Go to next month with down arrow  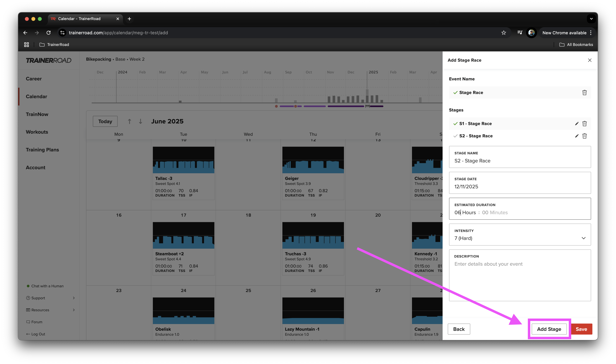coord(141,121)
